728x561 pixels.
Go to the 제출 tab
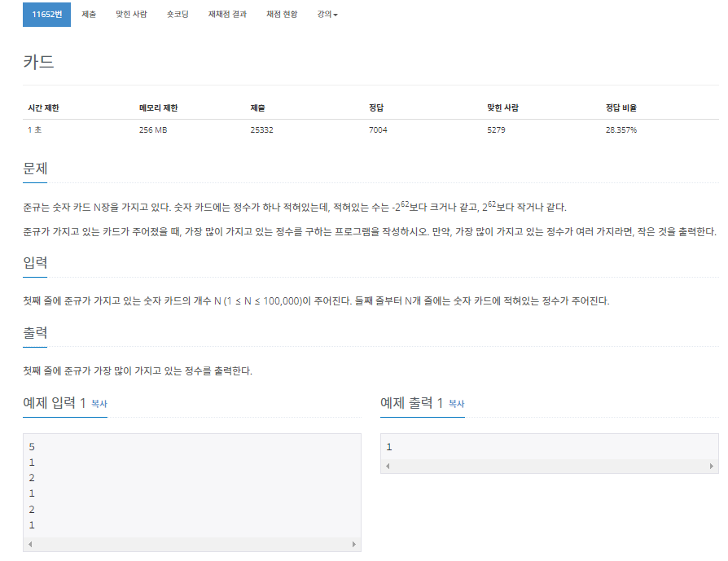pyautogui.click(x=89, y=15)
